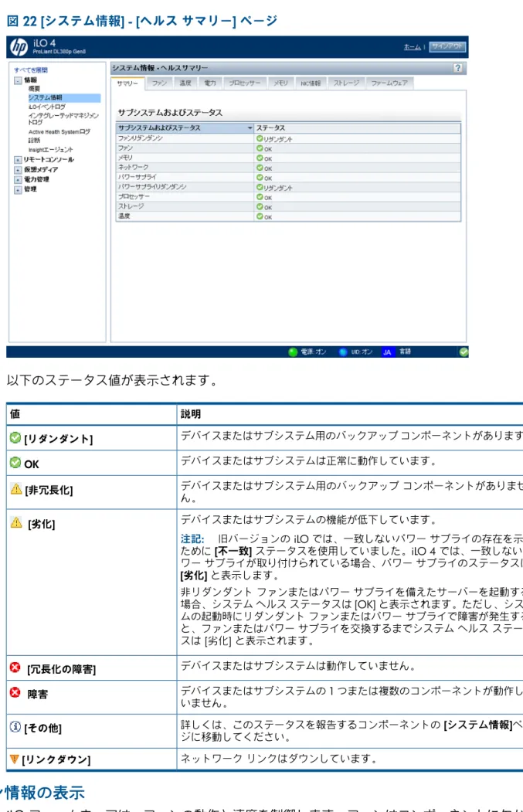Click the 電源: オン status text
This screenshot has height=812, width=523.
coord(314,352)
